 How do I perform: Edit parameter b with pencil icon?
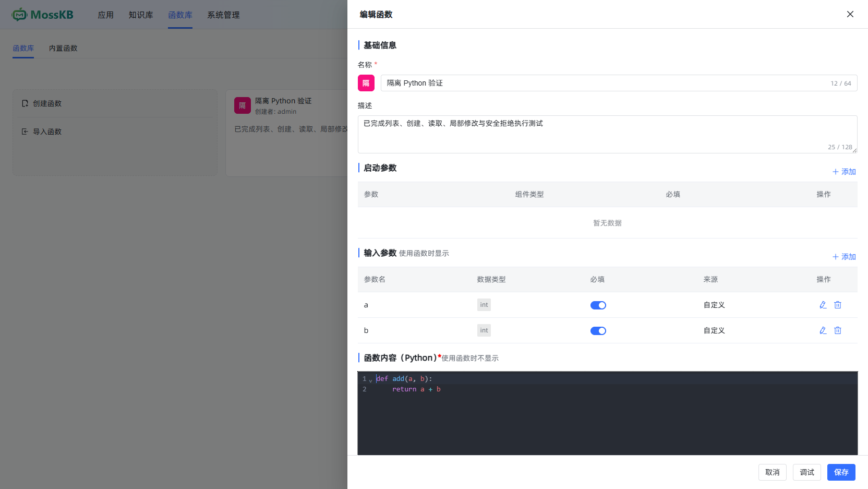point(823,330)
